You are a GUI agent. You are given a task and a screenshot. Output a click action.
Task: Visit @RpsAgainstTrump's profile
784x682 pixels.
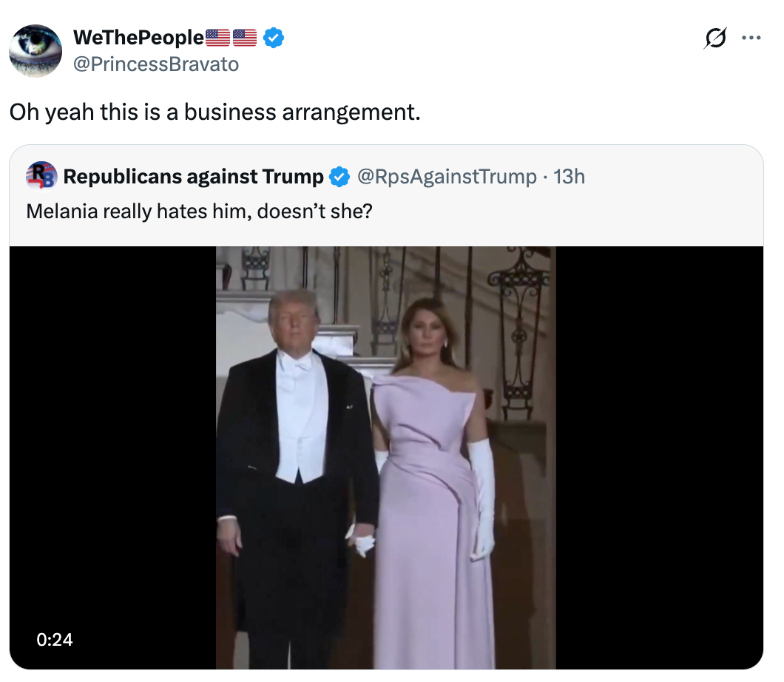447,176
